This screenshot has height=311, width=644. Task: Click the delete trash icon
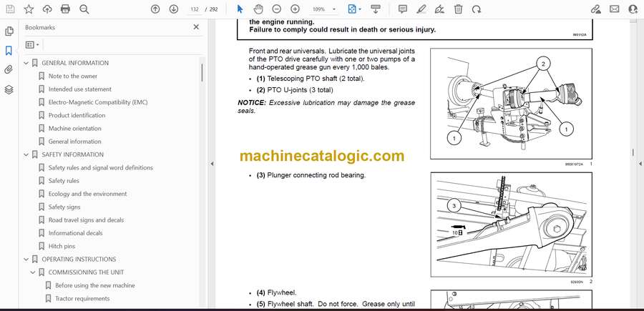pyautogui.click(x=458, y=9)
